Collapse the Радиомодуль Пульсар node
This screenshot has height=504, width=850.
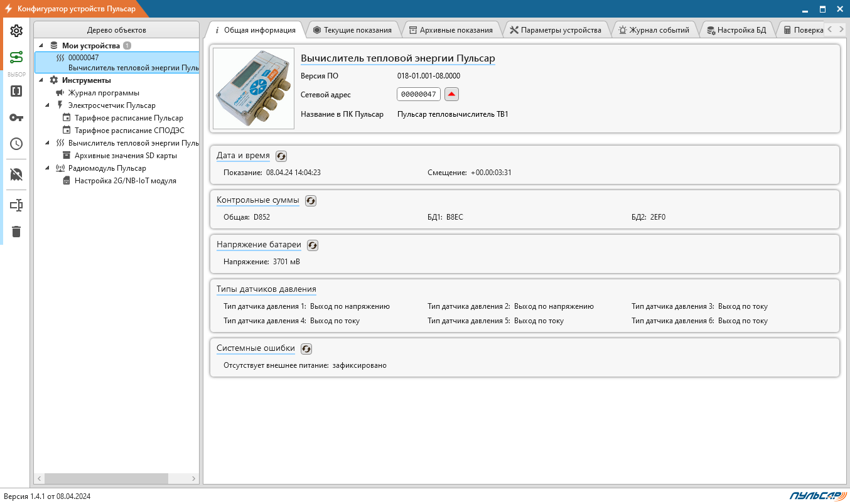(48, 168)
